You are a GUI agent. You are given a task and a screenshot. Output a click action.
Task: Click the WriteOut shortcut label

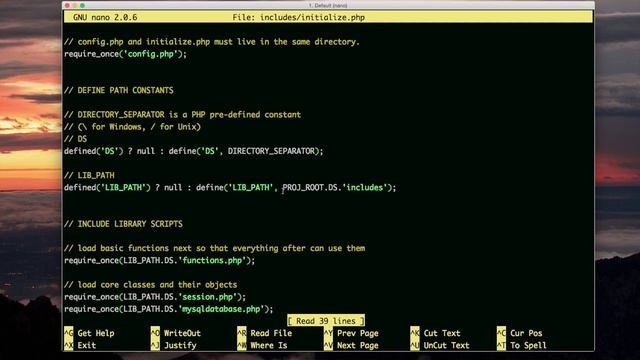182,333
